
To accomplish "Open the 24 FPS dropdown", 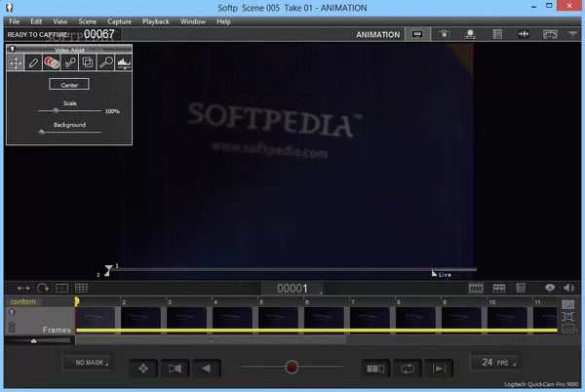I will pos(495,362).
